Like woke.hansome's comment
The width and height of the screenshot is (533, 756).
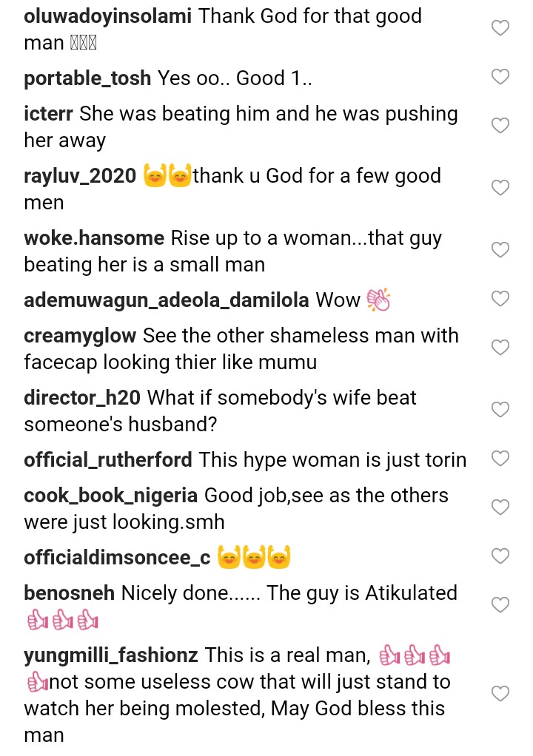(x=500, y=250)
